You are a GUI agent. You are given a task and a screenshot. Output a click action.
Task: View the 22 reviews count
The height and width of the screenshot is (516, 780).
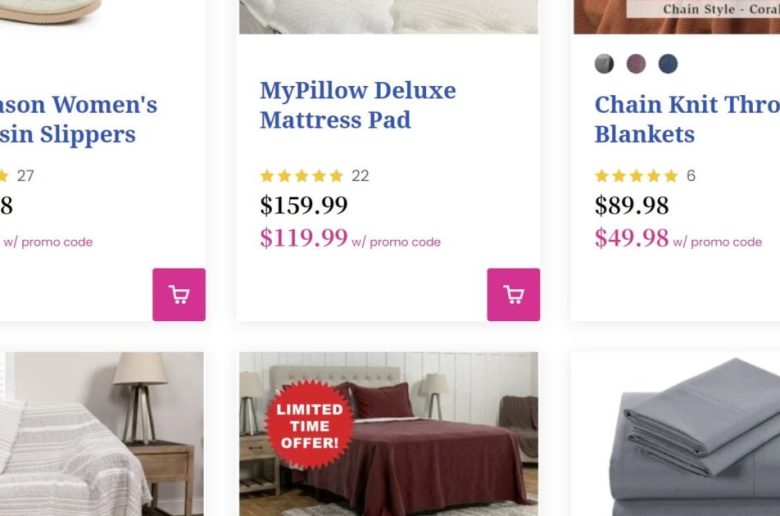tap(360, 176)
